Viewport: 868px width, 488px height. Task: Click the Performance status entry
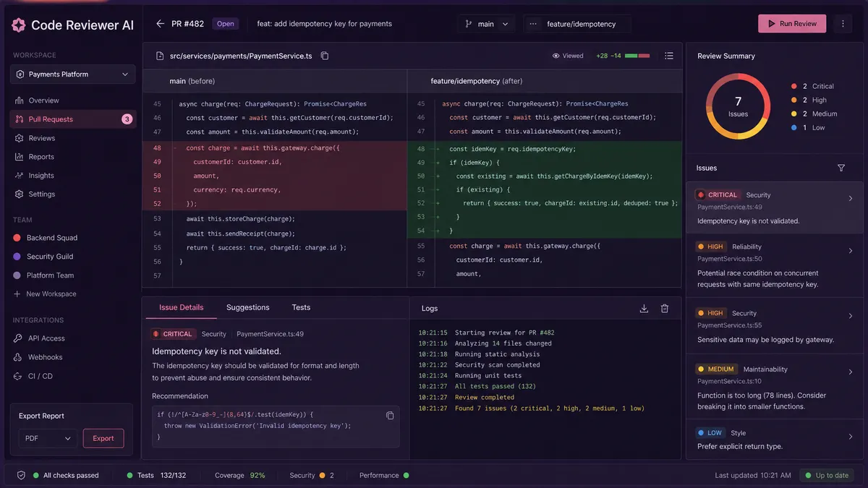[384, 475]
